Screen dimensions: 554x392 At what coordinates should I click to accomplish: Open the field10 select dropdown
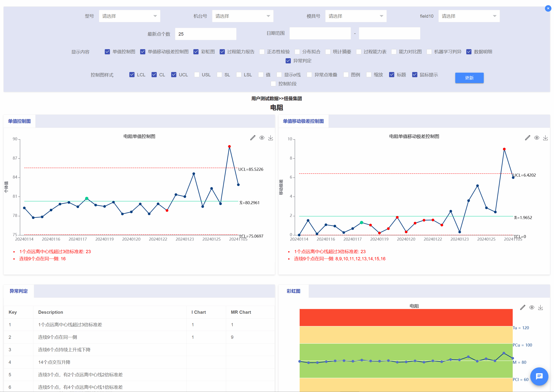(469, 16)
